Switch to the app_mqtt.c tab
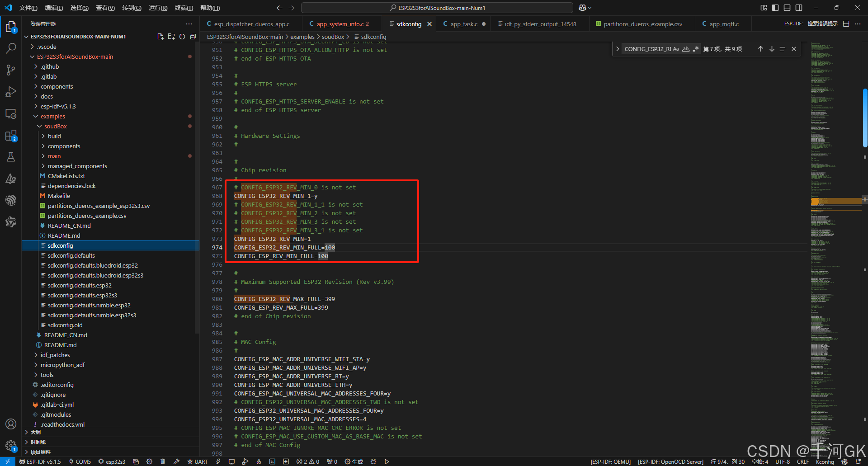The width and height of the screenshot is (868, 466). coord(722,24)
